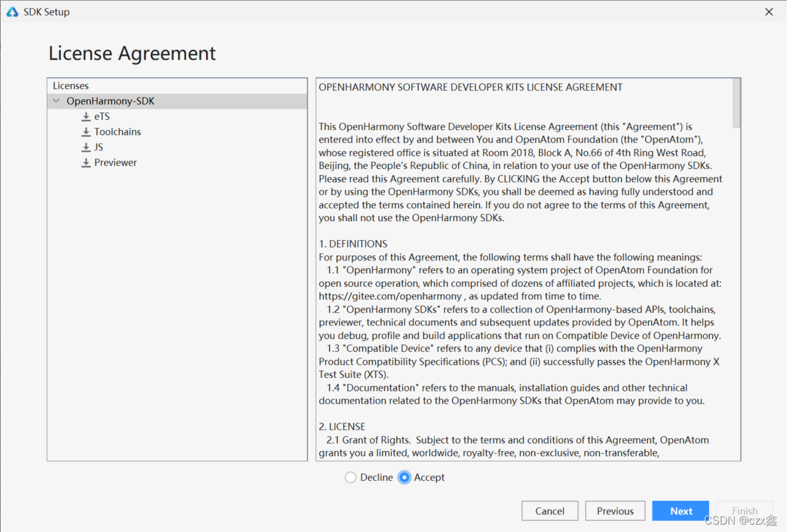The image size is (787, 532).
Task: Proceed with the Next button
Action: [x=681, y=511]
